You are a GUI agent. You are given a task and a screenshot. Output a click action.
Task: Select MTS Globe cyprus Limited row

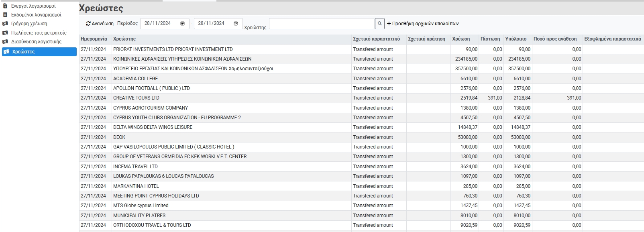pyautogui.click(x=361, y=206)
